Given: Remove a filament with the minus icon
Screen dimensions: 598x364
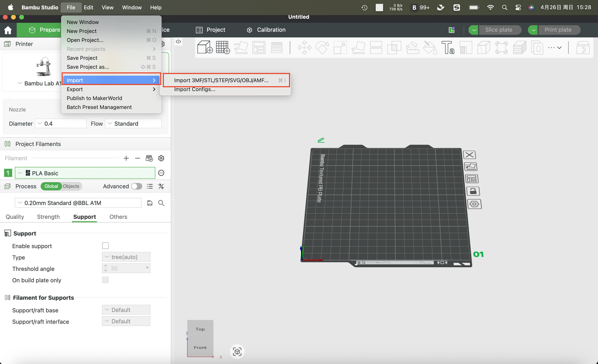Looking at the screenshot, I should click(x=137, y=158).
